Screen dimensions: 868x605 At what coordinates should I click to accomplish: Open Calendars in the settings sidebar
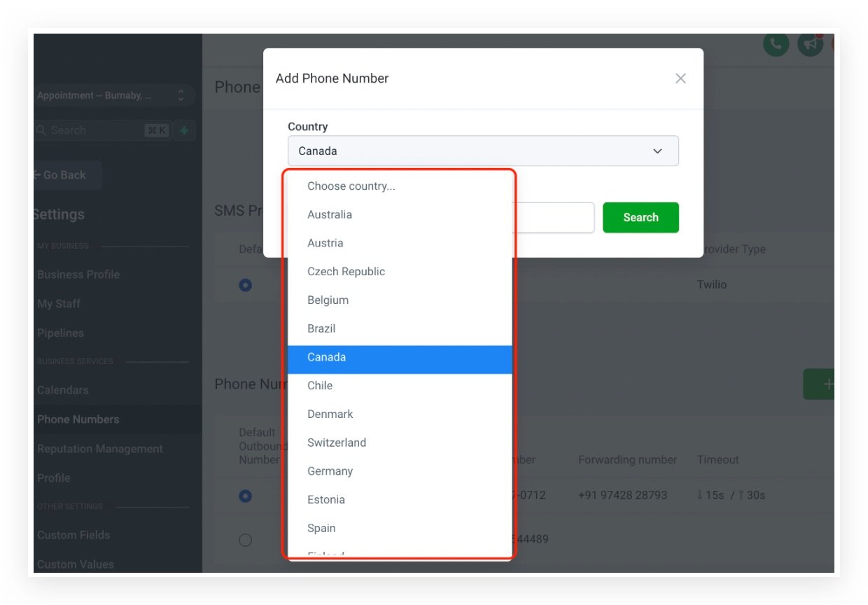click(63, 390)
